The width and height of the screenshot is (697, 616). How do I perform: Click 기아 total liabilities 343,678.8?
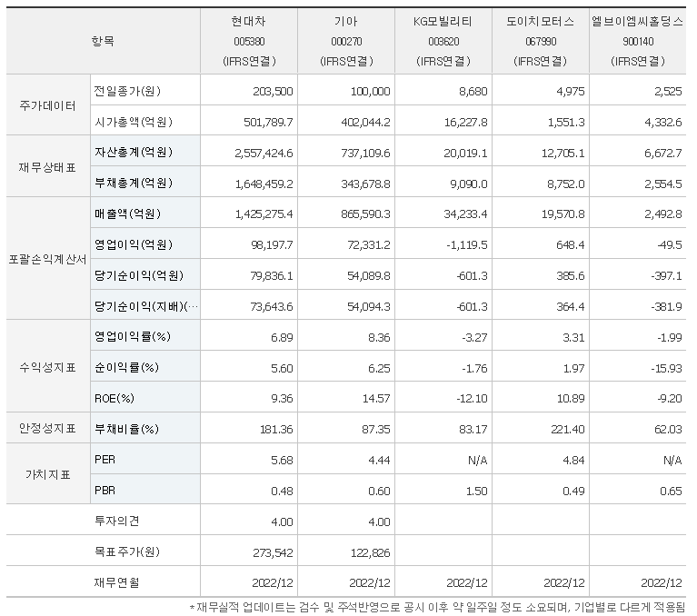click(x=365, y=184)
